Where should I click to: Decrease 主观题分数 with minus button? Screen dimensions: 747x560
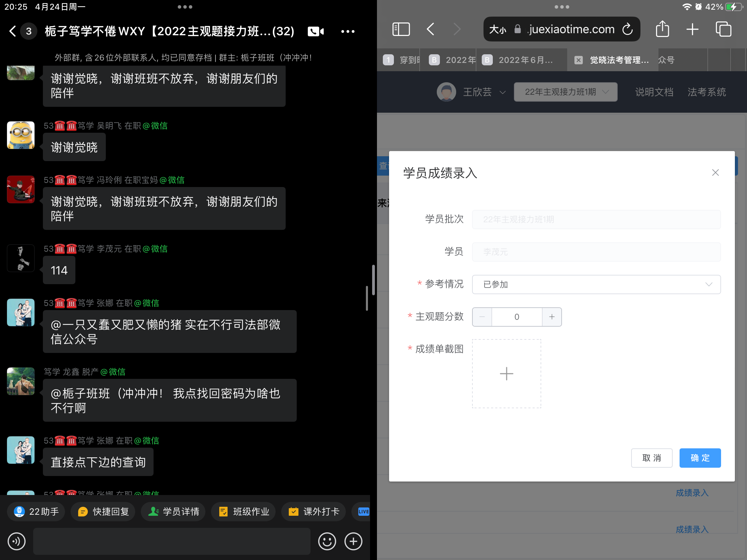(482, 317)
